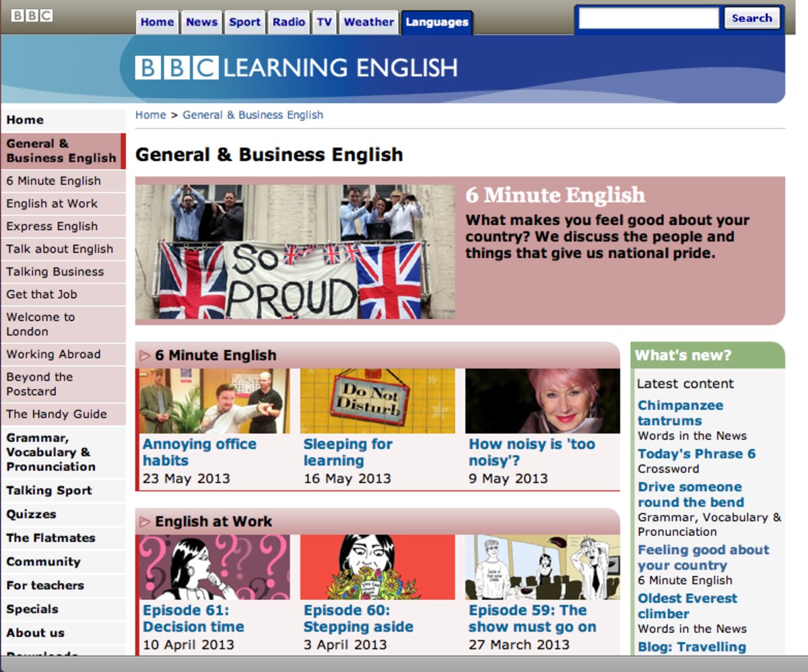Click the So Proud balcony feature image
808x672 pixels.
[x=295, y=251]
